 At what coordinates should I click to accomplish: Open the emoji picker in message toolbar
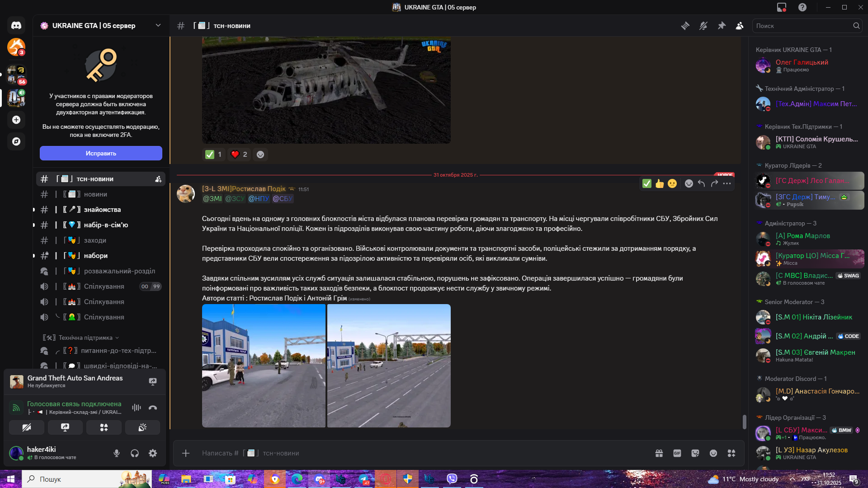click(x=689, y=183)
